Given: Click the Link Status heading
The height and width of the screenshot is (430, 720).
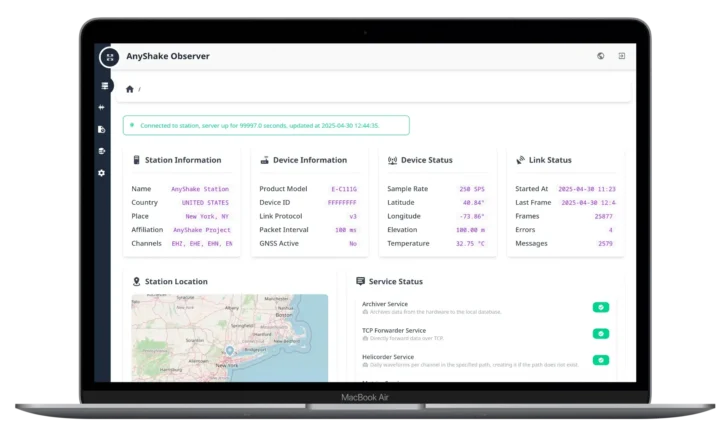Looking at the screenshot, I should click(550, 160).
